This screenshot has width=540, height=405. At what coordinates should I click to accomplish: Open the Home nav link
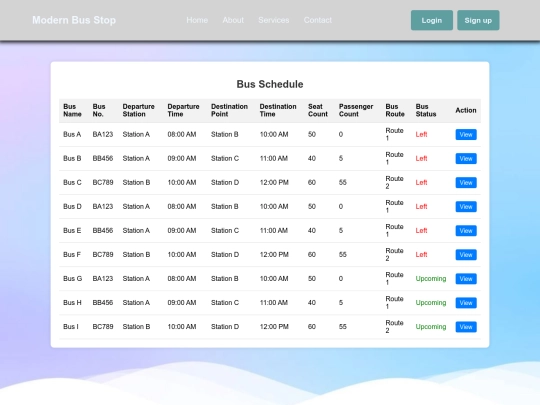point(197,20)
